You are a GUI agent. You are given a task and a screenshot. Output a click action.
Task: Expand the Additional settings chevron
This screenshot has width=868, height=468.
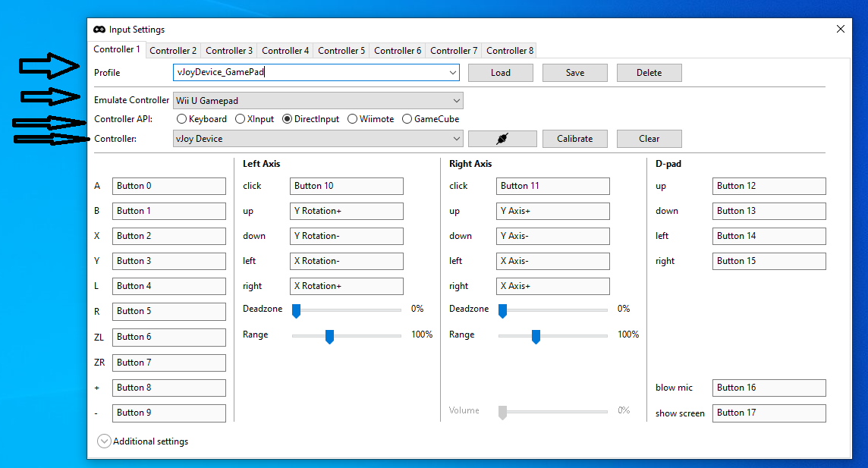click(x=103, y=441)
